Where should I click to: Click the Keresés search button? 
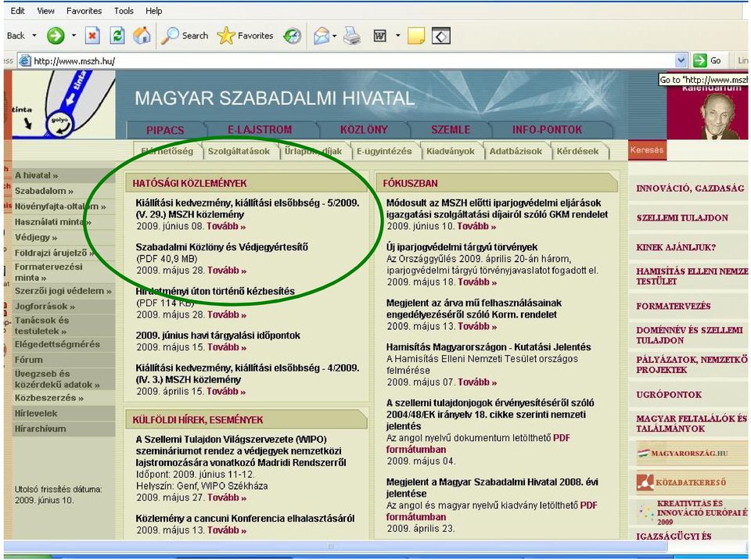click(x=647, y=150)
